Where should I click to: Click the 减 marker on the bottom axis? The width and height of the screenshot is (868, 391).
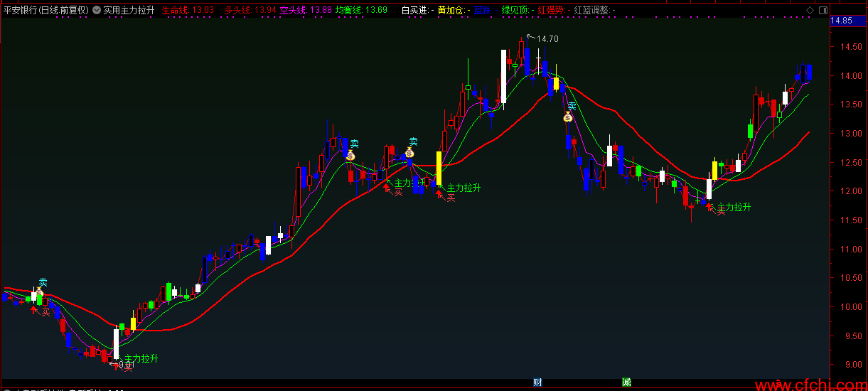click(x=626, y=382)
